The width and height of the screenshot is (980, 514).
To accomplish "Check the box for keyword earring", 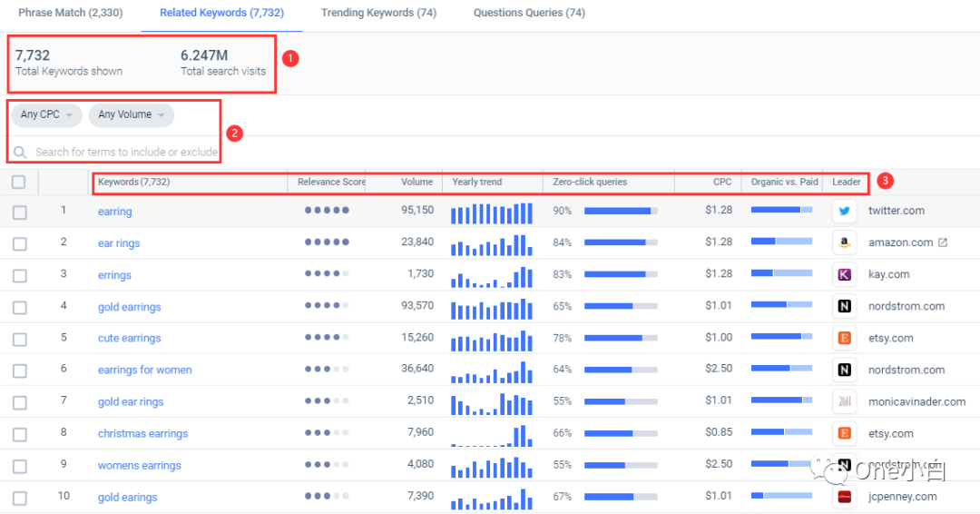I will (20, 213).
